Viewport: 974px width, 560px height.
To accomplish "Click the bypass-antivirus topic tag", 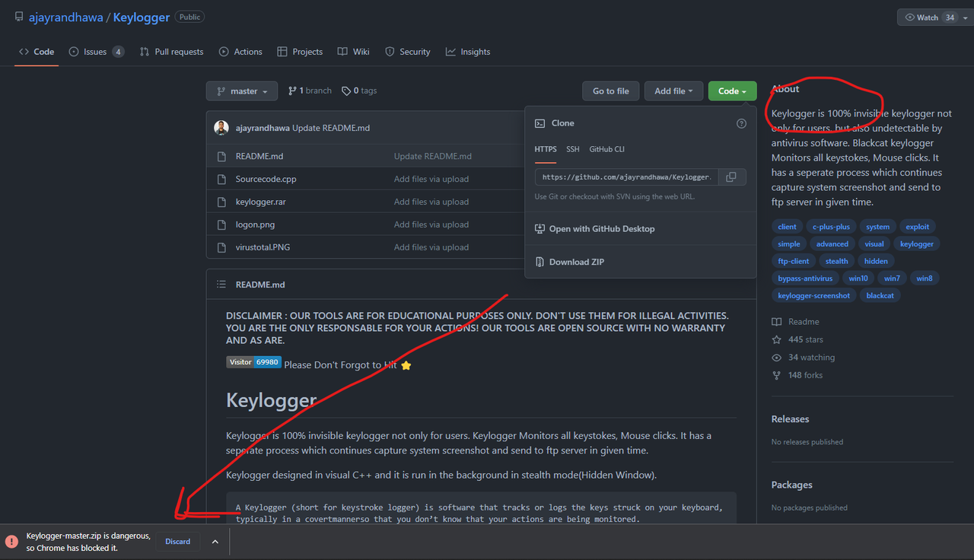I will click(x=805, y=278).
